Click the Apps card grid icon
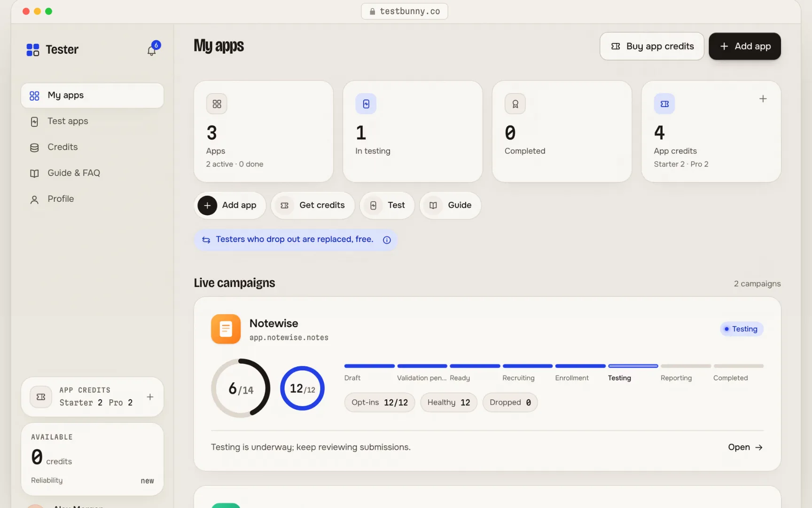 tap(217, 104)
